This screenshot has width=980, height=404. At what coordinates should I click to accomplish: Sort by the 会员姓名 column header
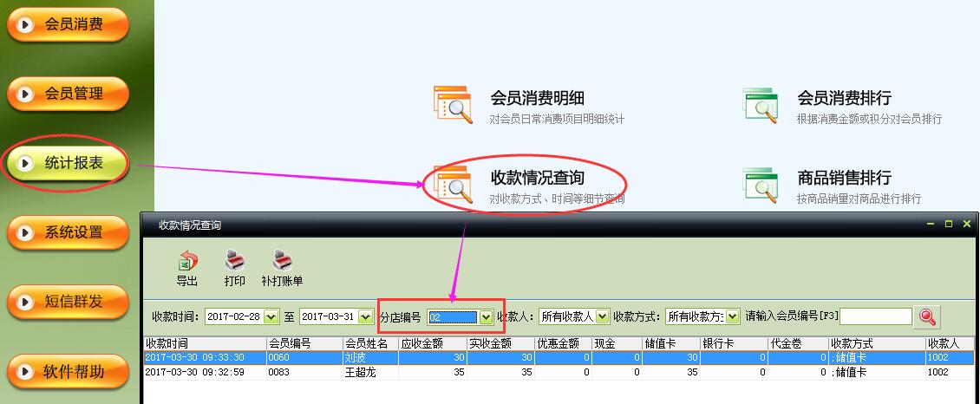click(x=370, y=344)
